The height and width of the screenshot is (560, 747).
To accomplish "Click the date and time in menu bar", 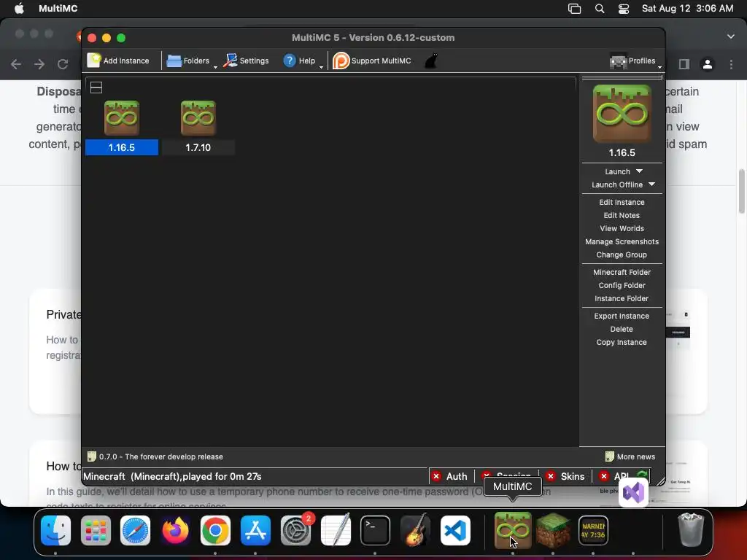I will 687,9.
